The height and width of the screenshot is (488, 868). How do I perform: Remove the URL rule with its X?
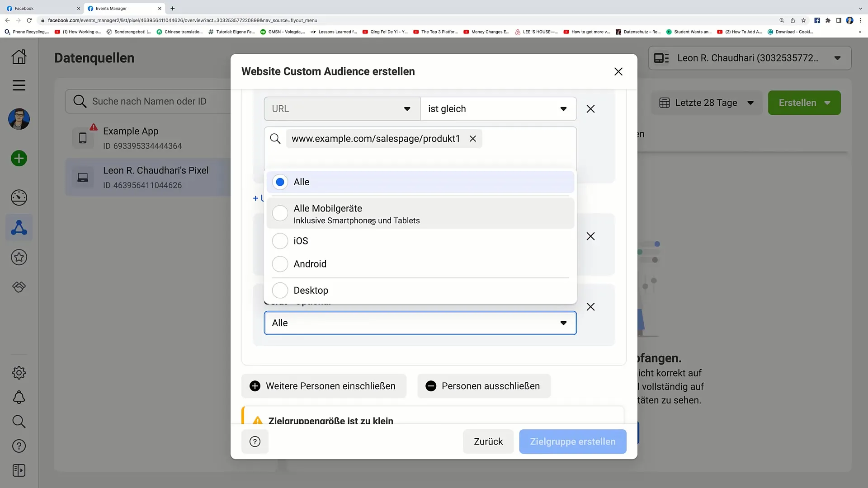point(590,109)
